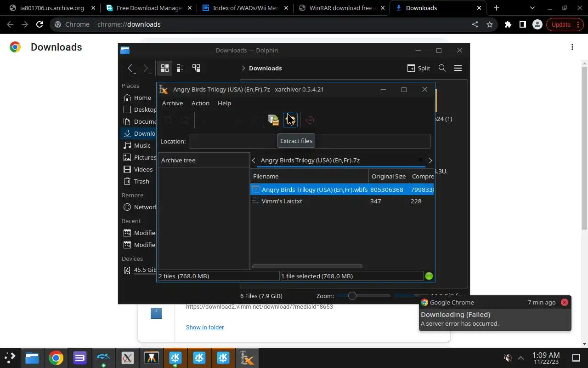Viewport: 588px width, 368px height.
Task: Toggle Dolphin's Split view
Action: tap(418, 68)
